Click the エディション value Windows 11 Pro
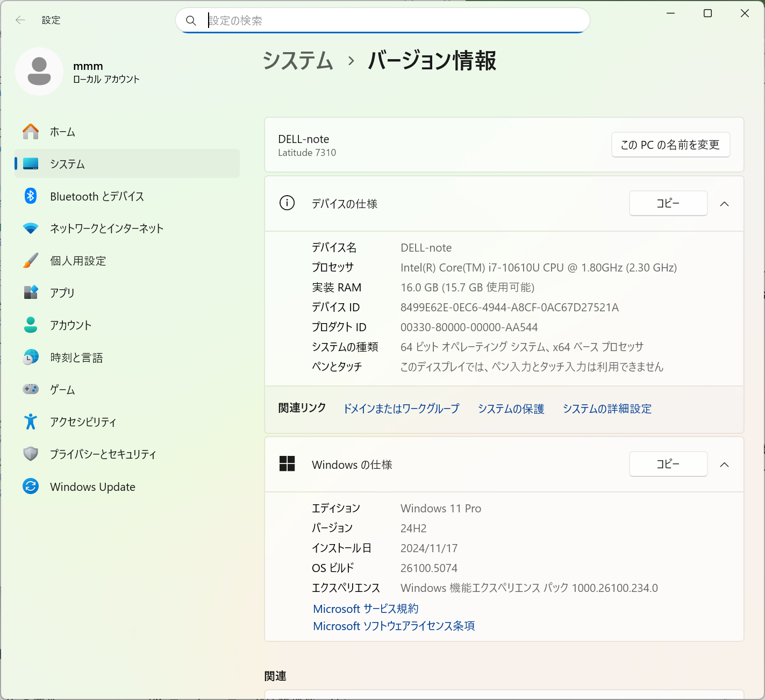Viewport: 765px width, 700px height. [x=441, y=509]
